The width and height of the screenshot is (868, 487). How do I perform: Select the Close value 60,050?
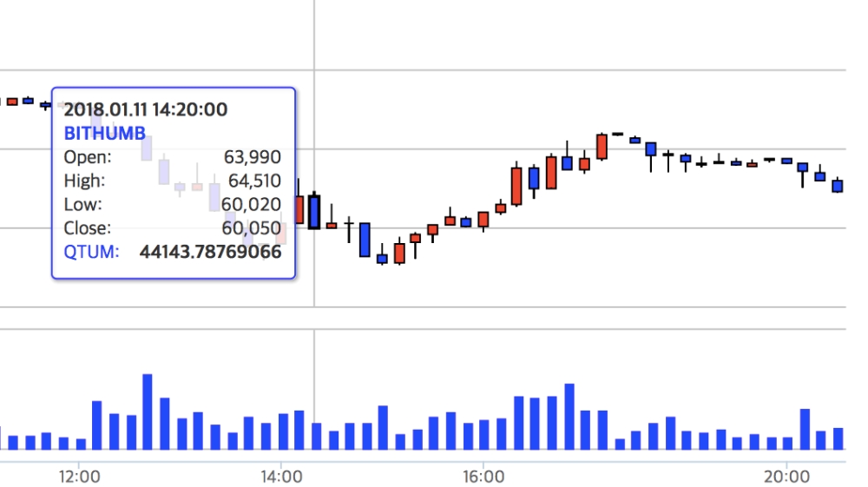click(252, 228)
